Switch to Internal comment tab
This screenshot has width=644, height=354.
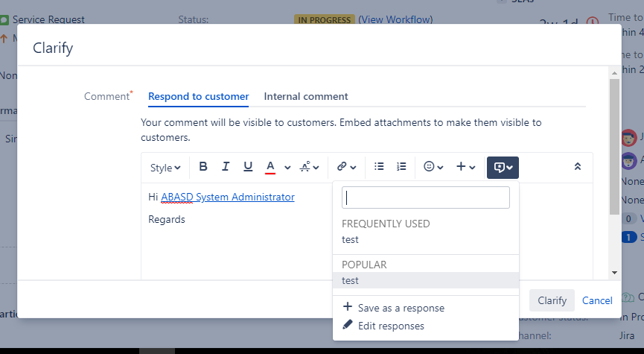306,96
